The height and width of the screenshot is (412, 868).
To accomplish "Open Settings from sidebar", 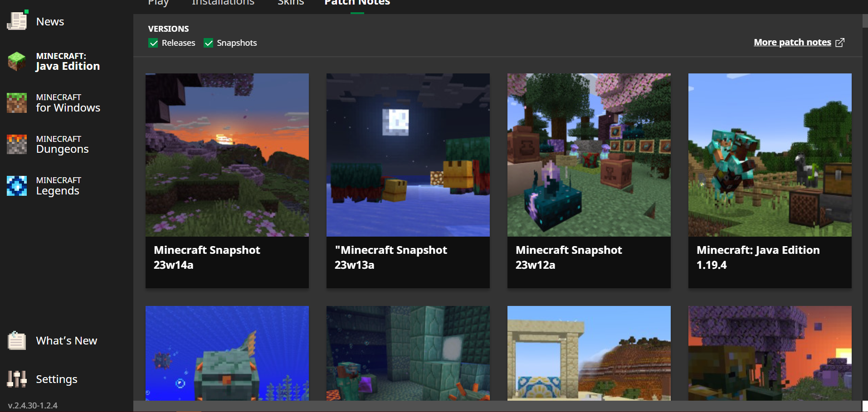I will (57, 379).
